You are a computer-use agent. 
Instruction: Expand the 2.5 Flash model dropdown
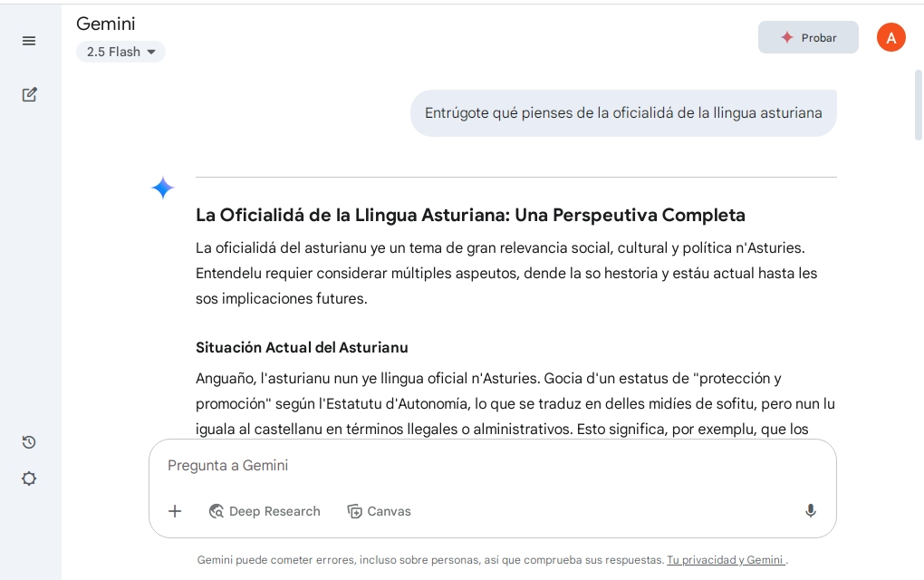tap(120, 52)
